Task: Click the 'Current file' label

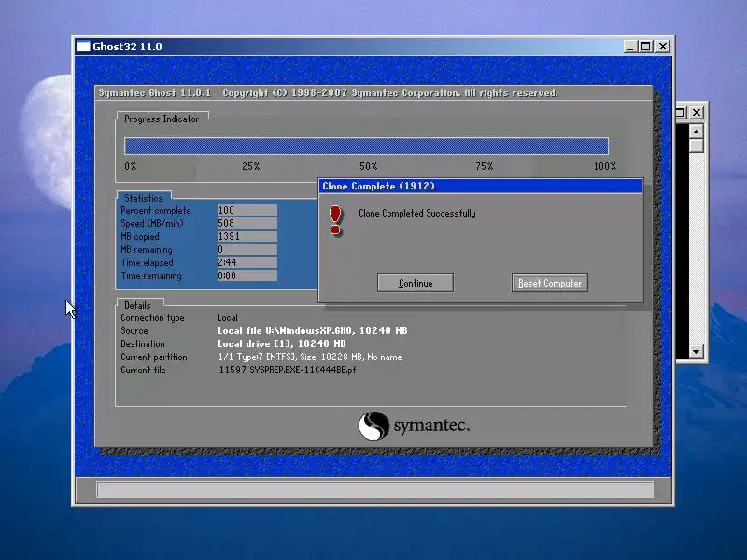Action: (143, 370)
